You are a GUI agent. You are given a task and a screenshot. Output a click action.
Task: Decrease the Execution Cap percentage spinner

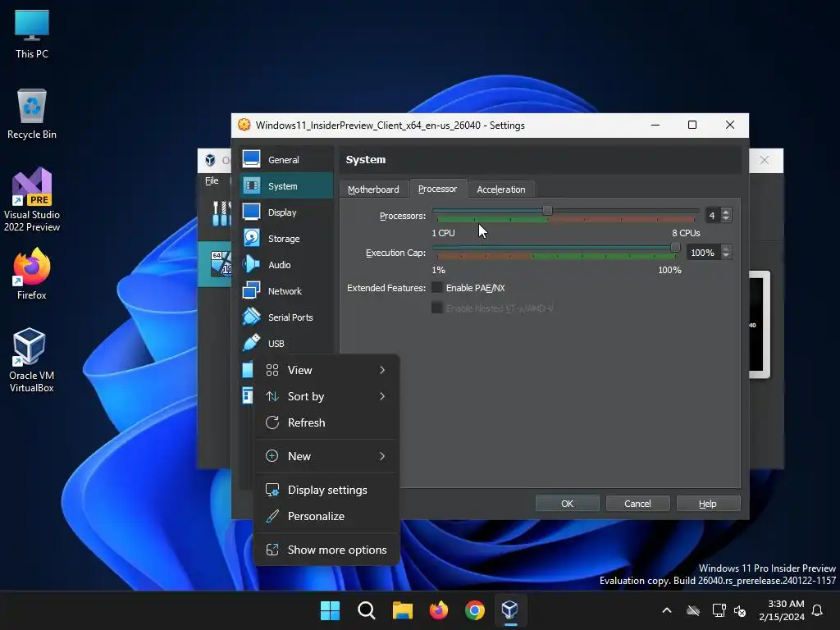pos(726,256)
